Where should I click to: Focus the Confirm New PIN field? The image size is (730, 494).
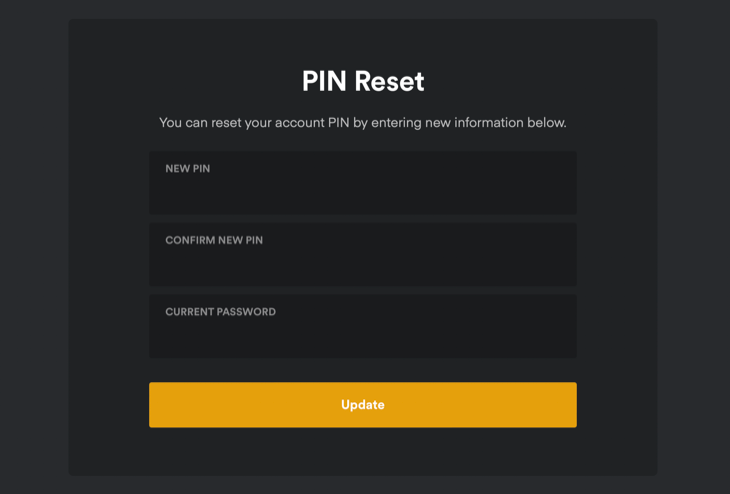(x=362, y=261)
